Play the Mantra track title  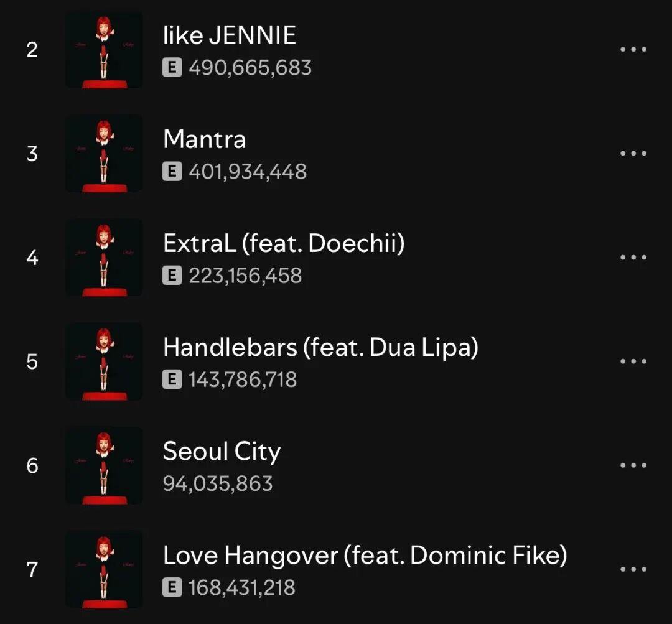tap(205, 139)
